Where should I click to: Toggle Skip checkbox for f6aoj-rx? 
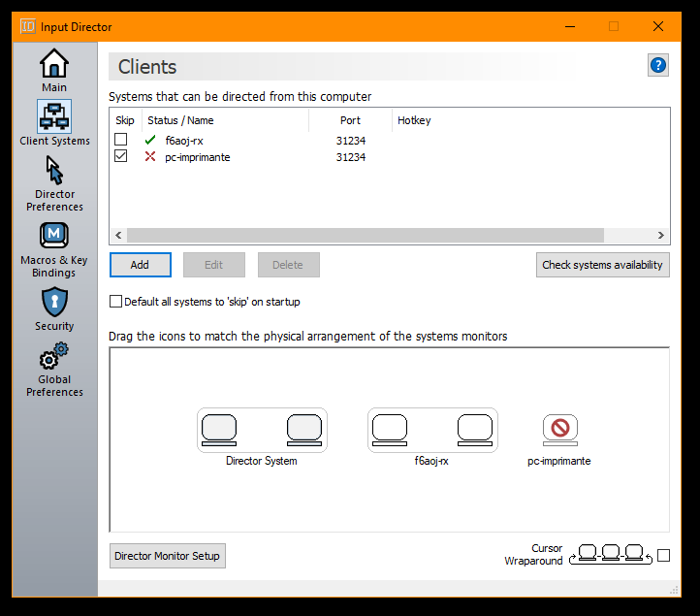[x=120, y=140]
